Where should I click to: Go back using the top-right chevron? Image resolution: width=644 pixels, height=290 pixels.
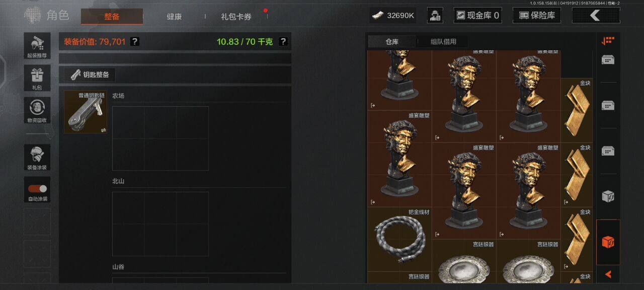[x=596, y=15]
